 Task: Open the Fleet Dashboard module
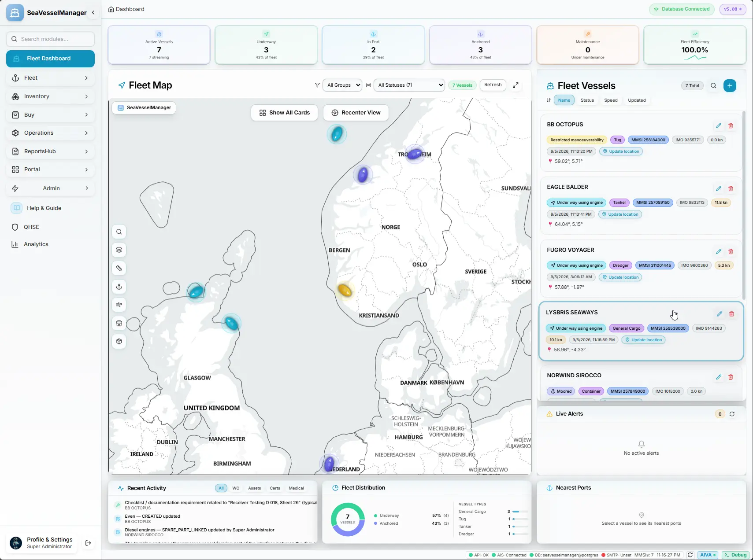click(x=50, y=59)
